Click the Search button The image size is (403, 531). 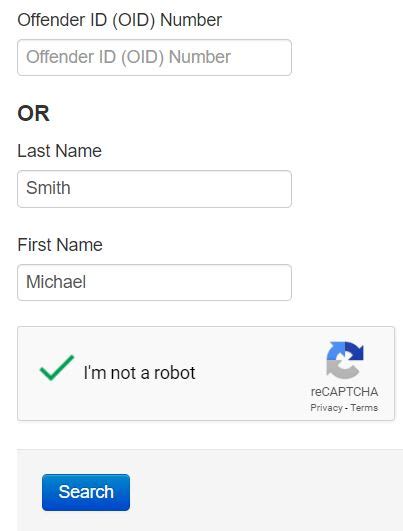(x=86, y=492)
